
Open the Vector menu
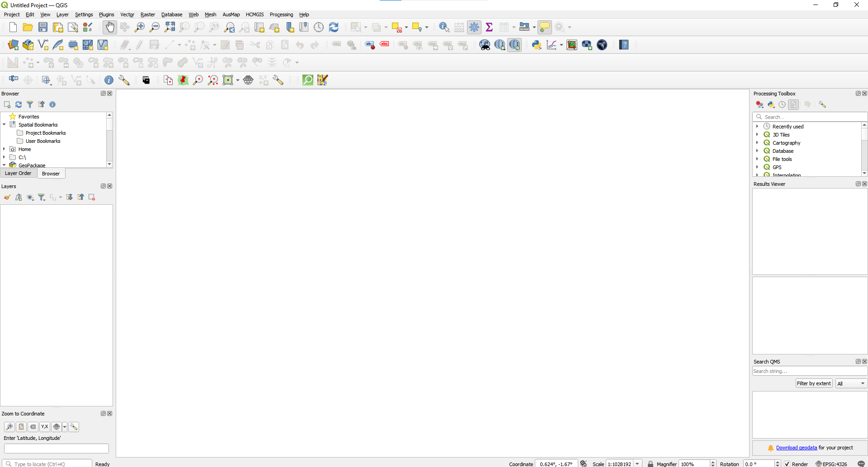127,14
